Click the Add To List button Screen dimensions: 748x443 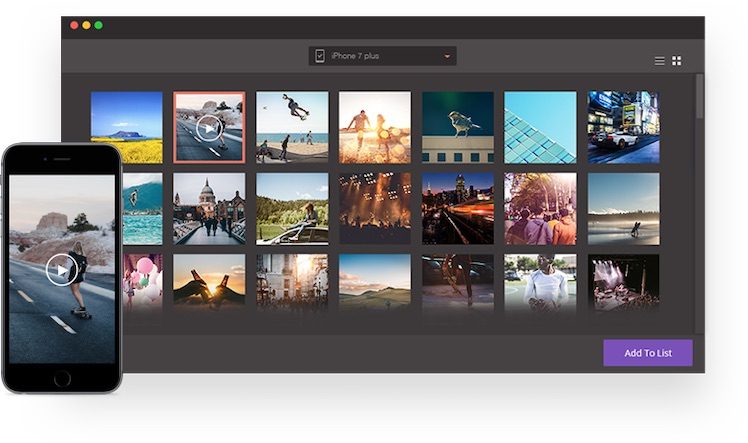647,353
